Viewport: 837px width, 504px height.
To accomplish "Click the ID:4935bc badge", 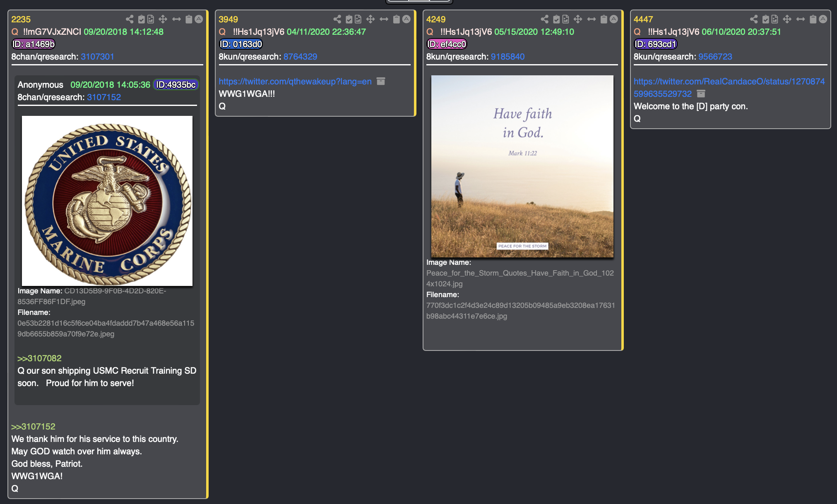I will 176,85.
